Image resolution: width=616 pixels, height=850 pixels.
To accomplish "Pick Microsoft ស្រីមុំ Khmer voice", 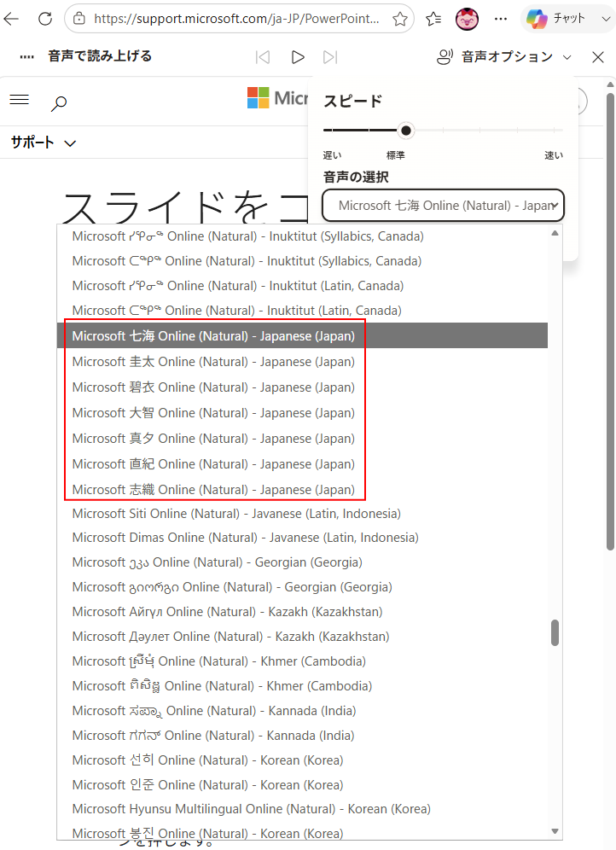I will point(302,661).
